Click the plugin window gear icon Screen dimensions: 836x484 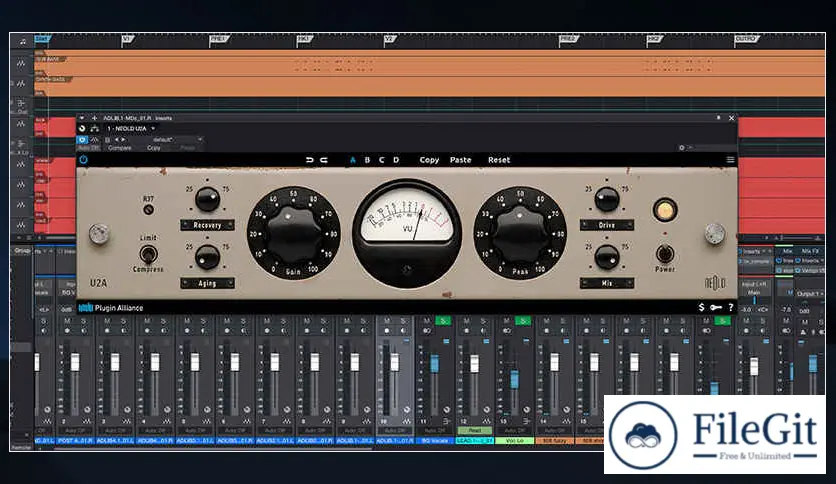coord(681,148)
